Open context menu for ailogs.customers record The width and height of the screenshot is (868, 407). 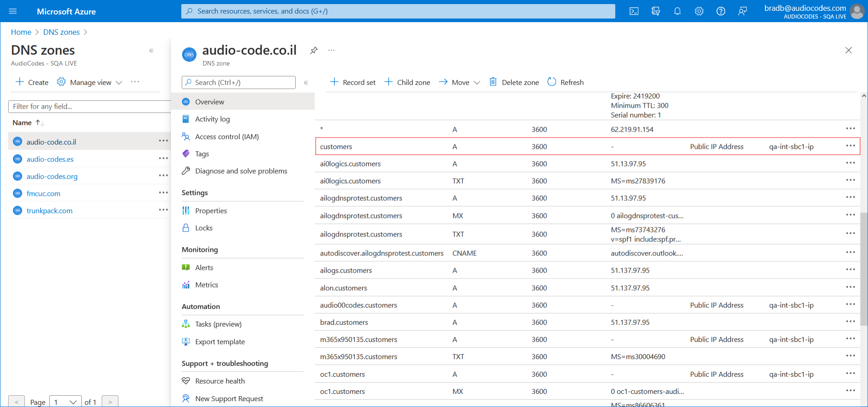850,270
